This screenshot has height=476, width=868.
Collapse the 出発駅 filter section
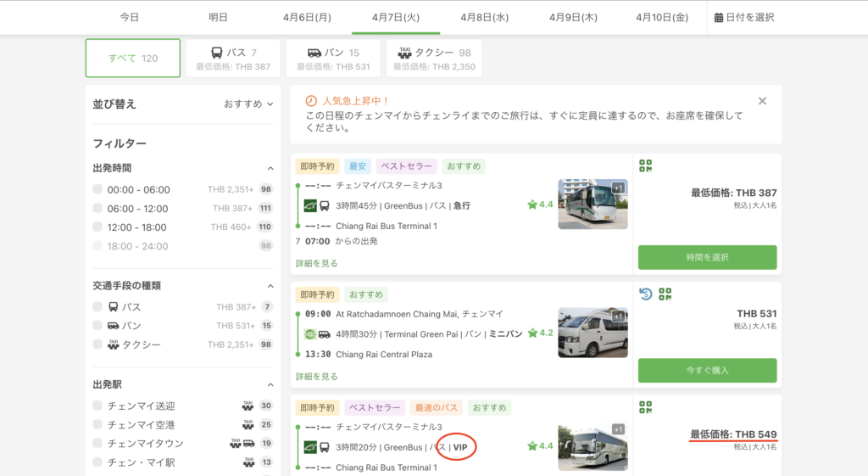click(x=270, y=384)
